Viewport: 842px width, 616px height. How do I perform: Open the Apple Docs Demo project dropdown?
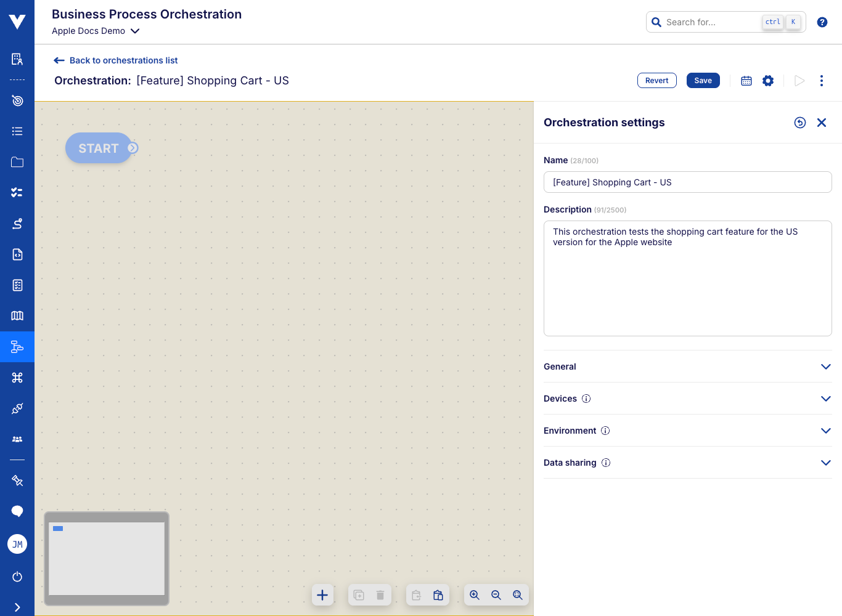pos(96,31)
